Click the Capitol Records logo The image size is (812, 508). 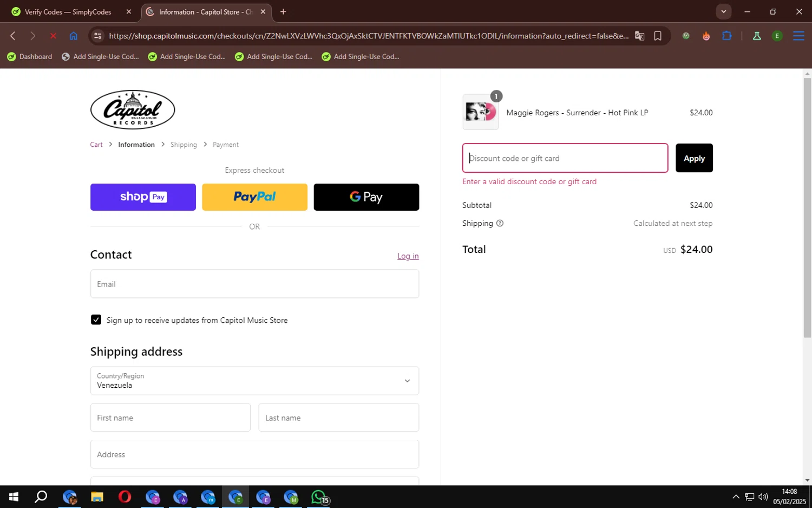pos(133,109)
